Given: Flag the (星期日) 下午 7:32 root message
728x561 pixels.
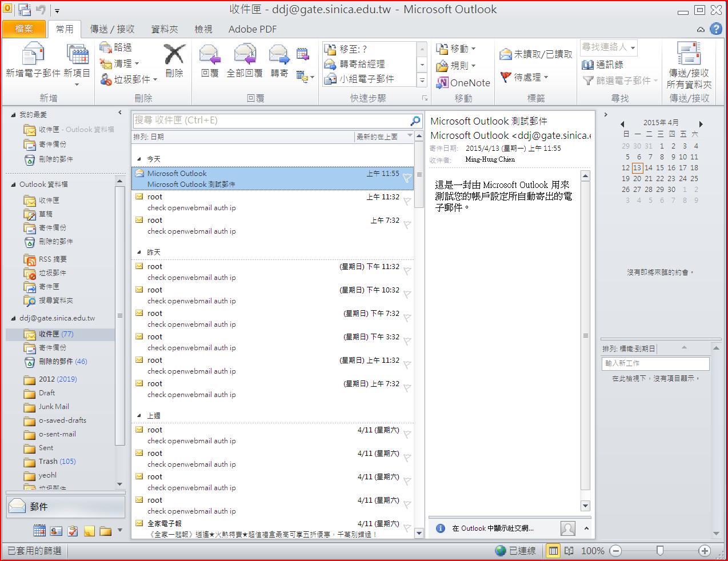Looking at the screenshot, I should [407, 318].
